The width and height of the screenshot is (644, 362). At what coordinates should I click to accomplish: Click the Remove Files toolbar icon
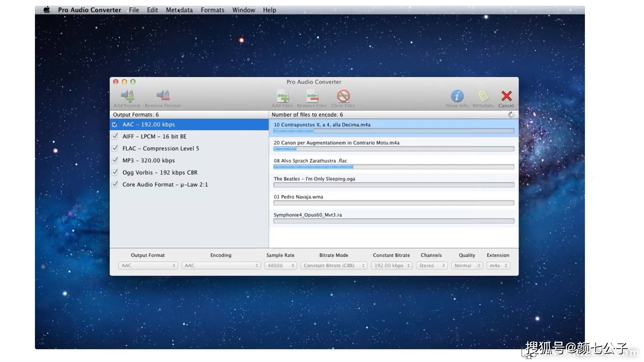coord(312,96)
